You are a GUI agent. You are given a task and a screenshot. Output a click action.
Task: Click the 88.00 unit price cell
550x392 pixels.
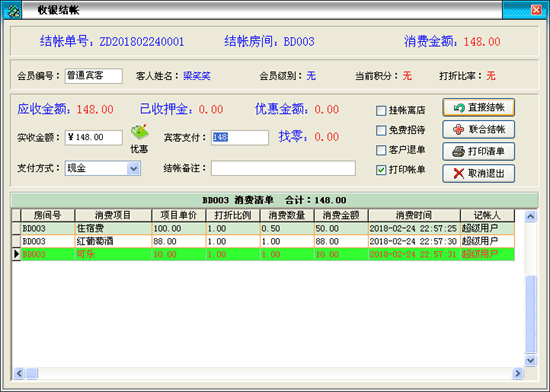pos(179,242)
